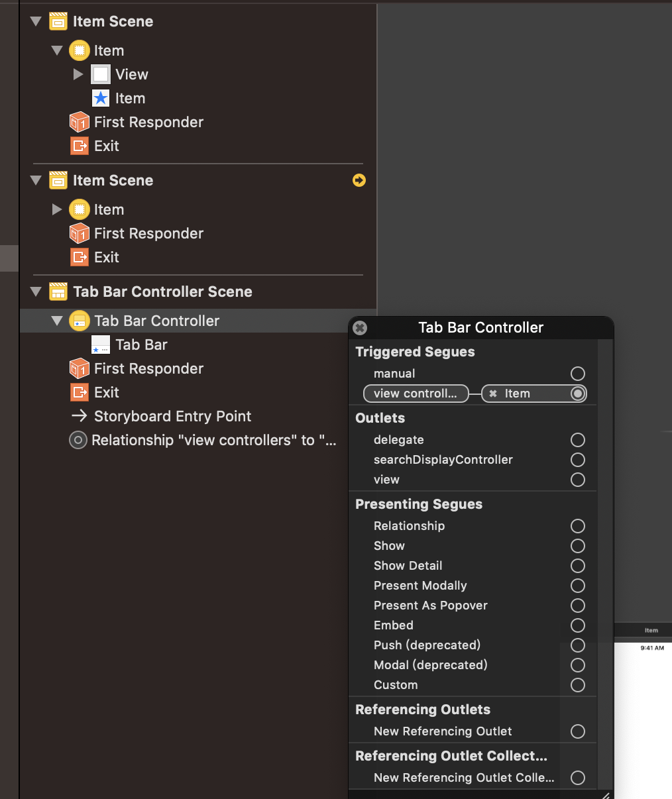Click the popup's bottom-right resize grip
This screenshot has width=672, height=799.
[606, 794]
